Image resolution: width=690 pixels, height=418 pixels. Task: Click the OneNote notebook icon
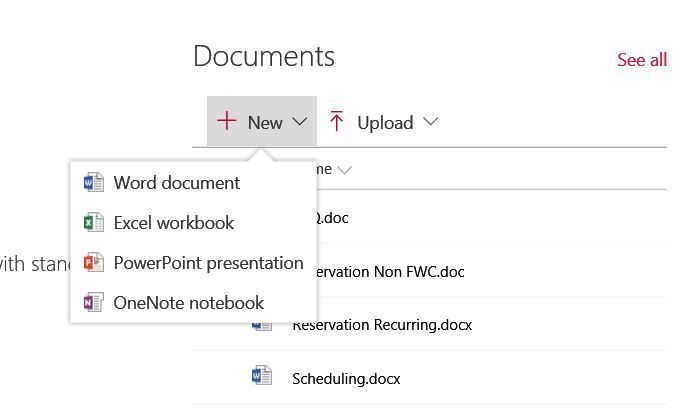pyautogui.click(x=94, y=303)
